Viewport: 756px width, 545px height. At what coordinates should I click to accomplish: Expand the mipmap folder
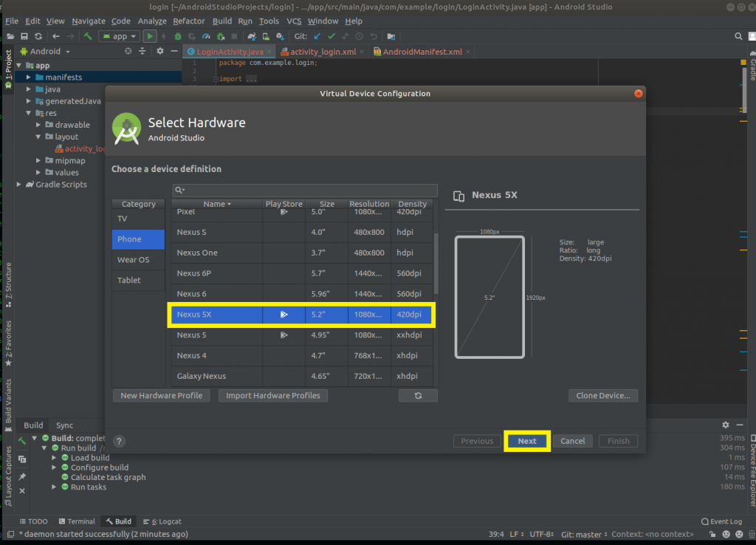click(38, 160)
